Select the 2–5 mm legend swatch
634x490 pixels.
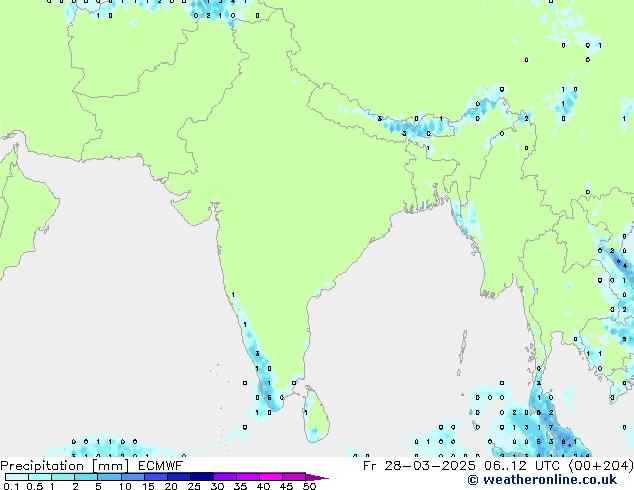(86, 477)
